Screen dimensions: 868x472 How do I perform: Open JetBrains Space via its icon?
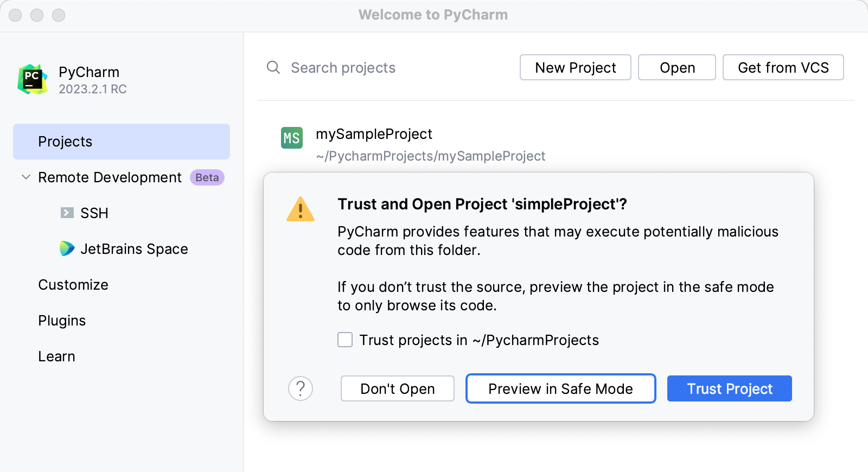(66, 248)
